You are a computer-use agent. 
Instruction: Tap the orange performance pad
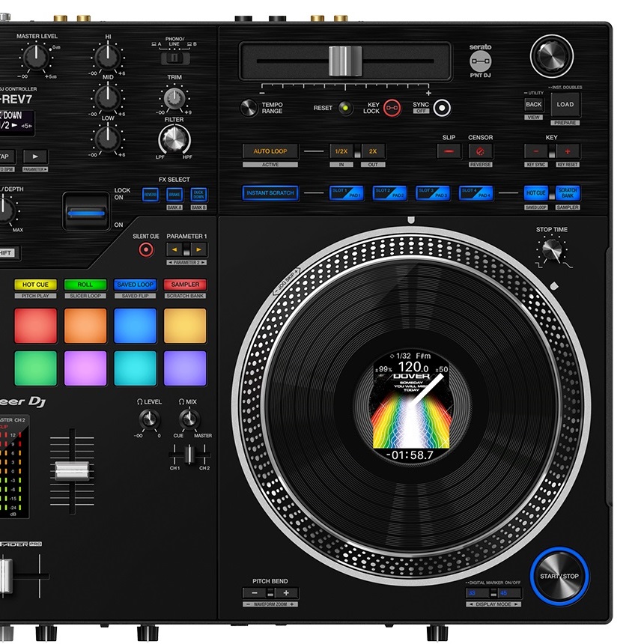pyautogui.click(x=85, y=326)
